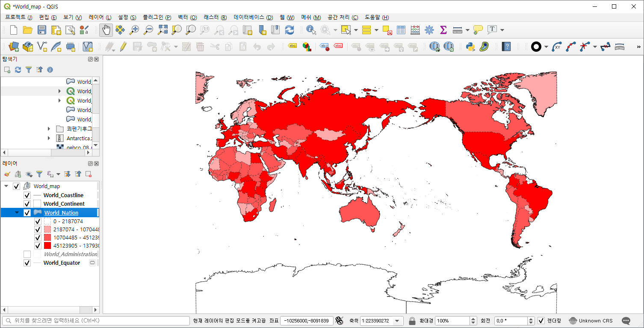Open the 벡터 menu
Screen dimensions: 644x328
coord(187,18)
